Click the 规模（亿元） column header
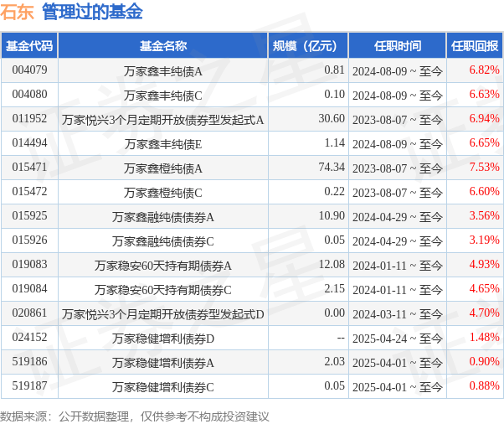The height and width of the screenshot is (424, 504). click(x=308, y=46)
